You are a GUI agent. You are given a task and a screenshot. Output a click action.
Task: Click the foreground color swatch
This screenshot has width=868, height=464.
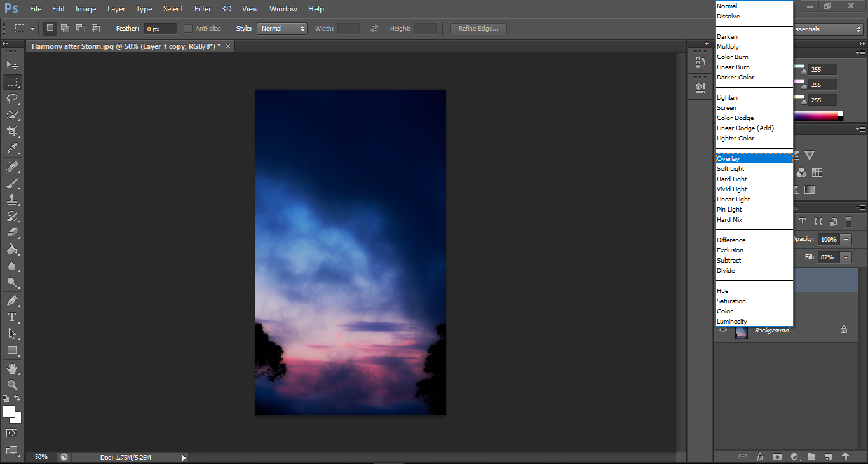click(x=9, y=411)
